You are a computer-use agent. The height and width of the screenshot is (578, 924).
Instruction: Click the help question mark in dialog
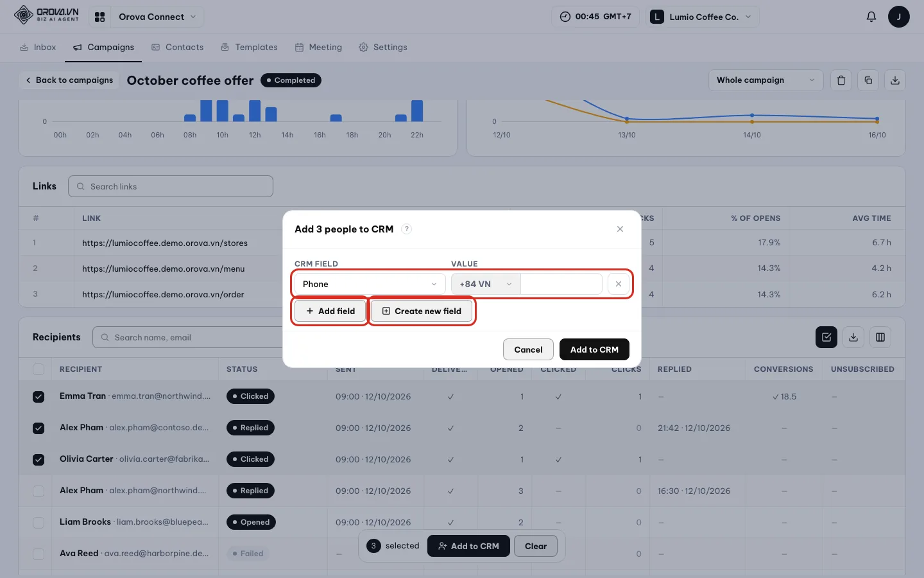tap(406, 229)
